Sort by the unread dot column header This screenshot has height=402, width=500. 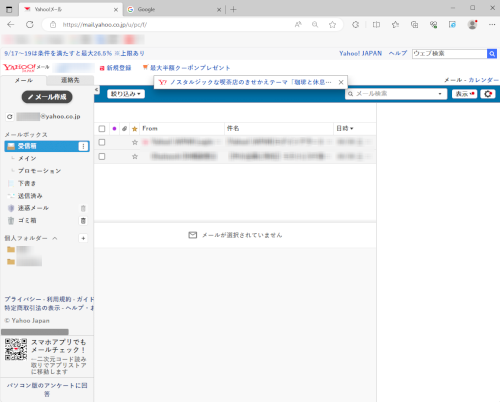pos(114,129)
